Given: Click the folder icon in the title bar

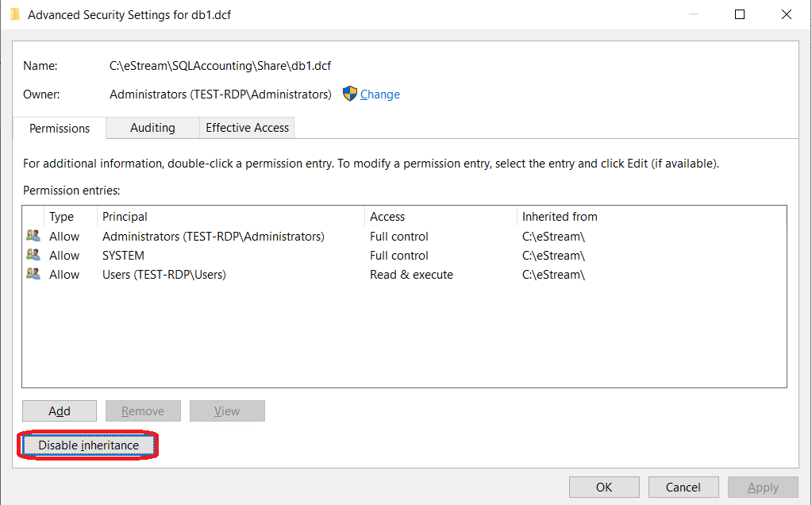Looking at the screenshot, I should tap(15, 14).
